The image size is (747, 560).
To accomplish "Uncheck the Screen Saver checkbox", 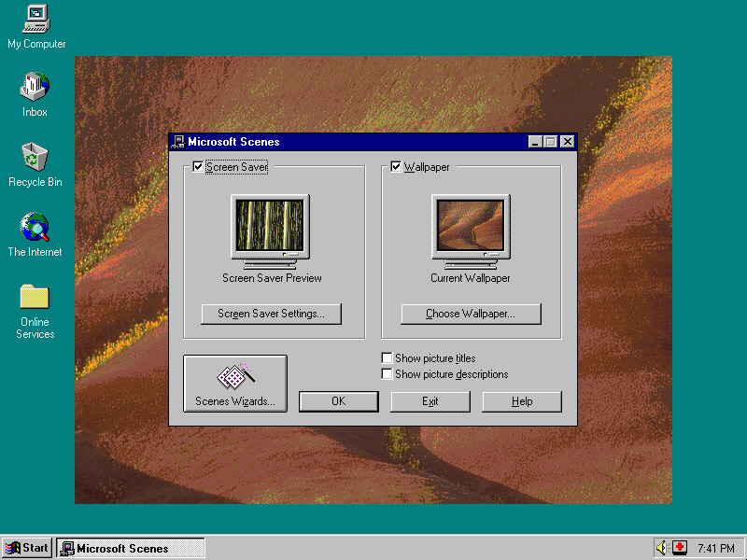I will 198,167.
